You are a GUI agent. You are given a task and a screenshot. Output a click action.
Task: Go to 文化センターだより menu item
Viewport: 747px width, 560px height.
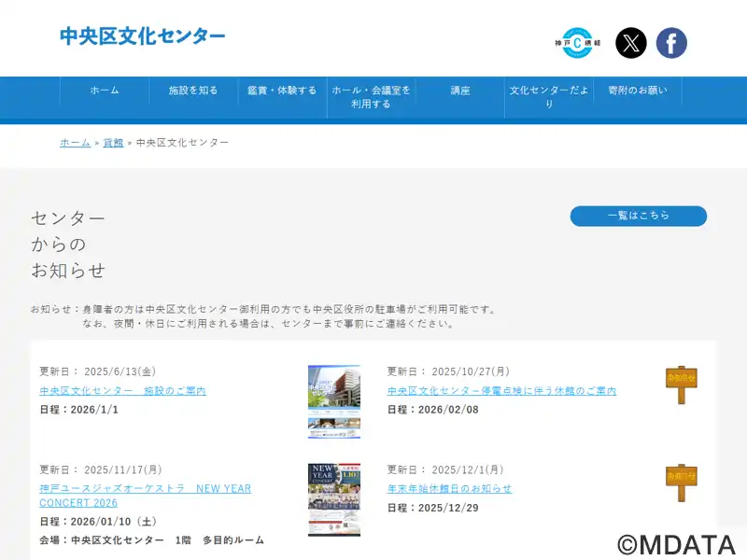pos(549,97)
